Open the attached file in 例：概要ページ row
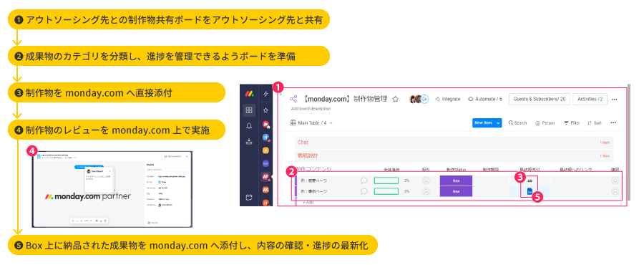 point(530,180)
